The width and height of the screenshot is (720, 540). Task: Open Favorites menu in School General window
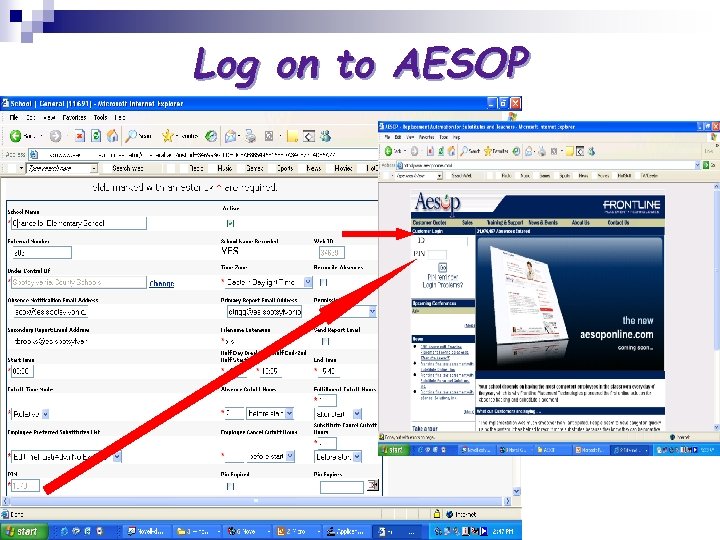click(x=74, y=118)
